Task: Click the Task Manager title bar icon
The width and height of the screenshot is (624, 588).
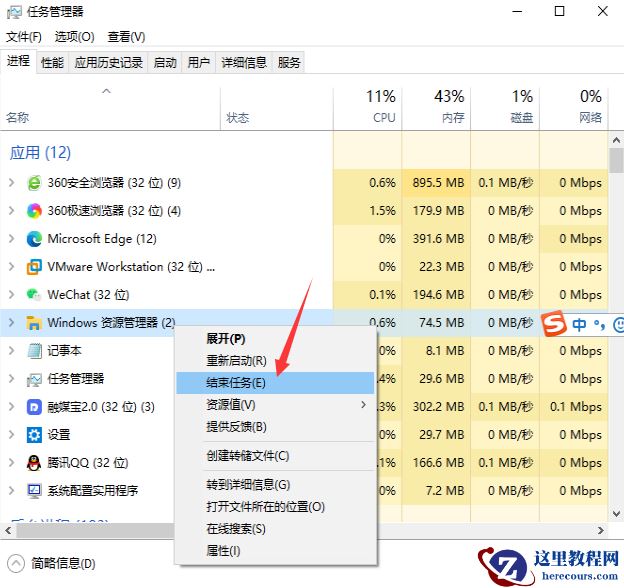Action: (14, 12)
